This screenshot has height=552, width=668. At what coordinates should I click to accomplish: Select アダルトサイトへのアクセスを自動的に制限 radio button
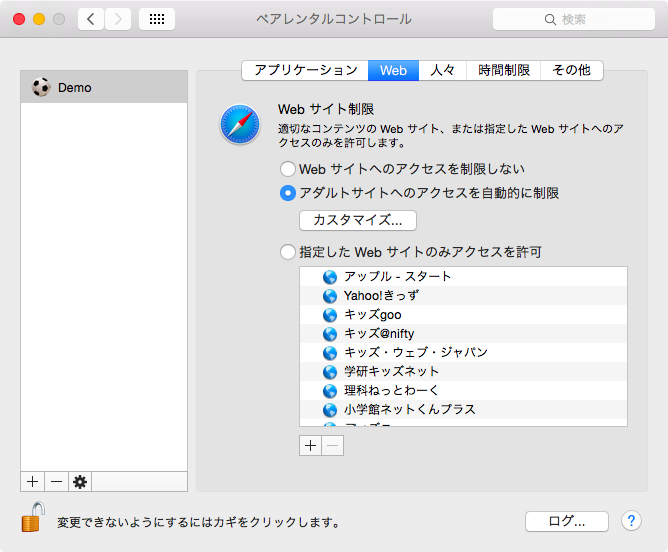point(288,193)
